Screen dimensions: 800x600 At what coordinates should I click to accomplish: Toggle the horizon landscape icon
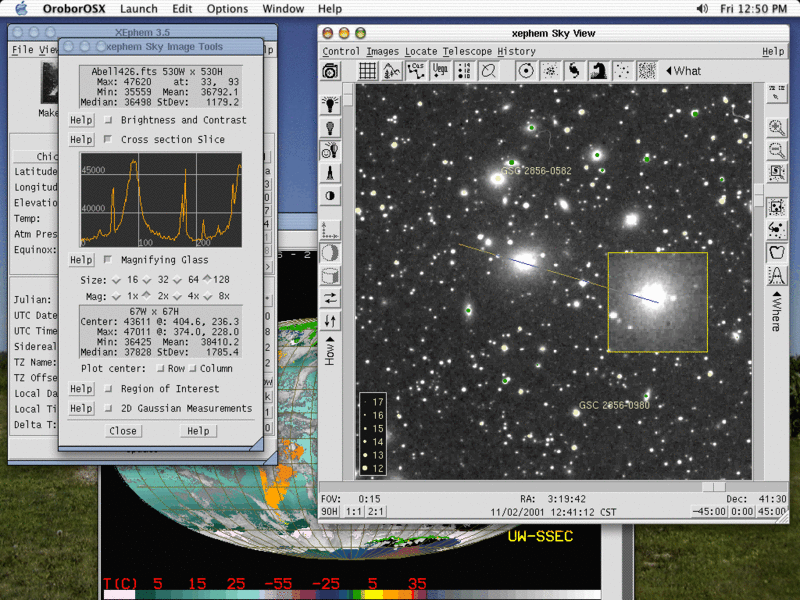tap(391, 71)
